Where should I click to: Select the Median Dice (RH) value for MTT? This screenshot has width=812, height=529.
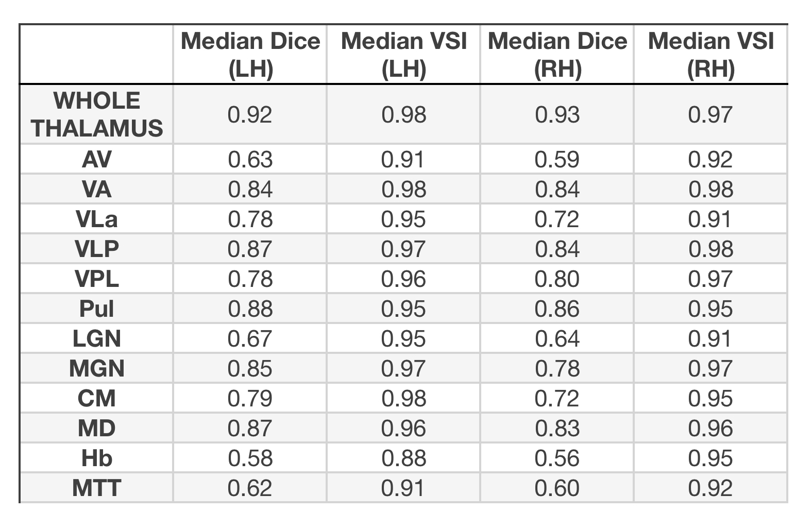click(x=557, y=488)
